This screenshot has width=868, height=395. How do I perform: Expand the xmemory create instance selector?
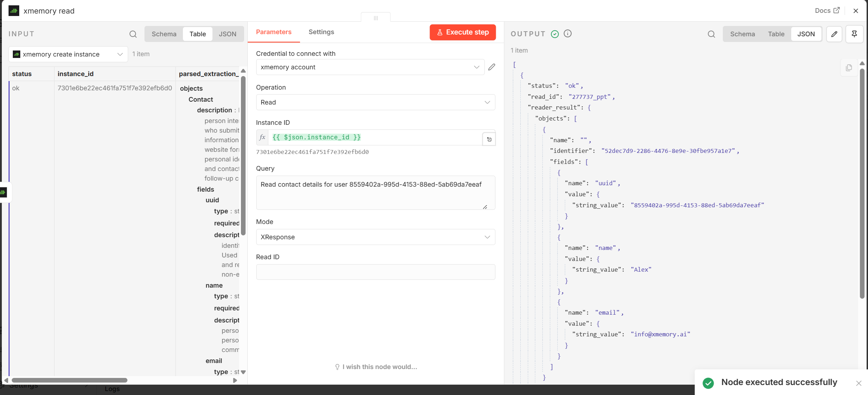tap(68, 54)
